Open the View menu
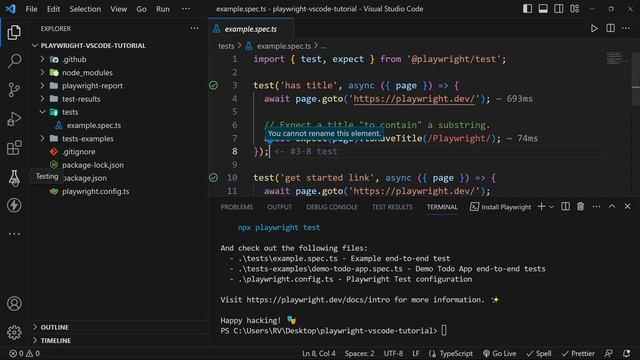Viewport: 640px width, 360px height. point(118,9)
